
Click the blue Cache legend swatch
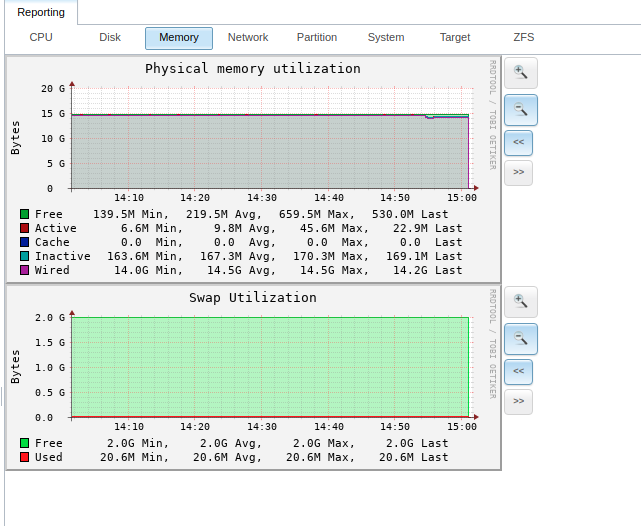pyautogui.click(x=25, y=242)
